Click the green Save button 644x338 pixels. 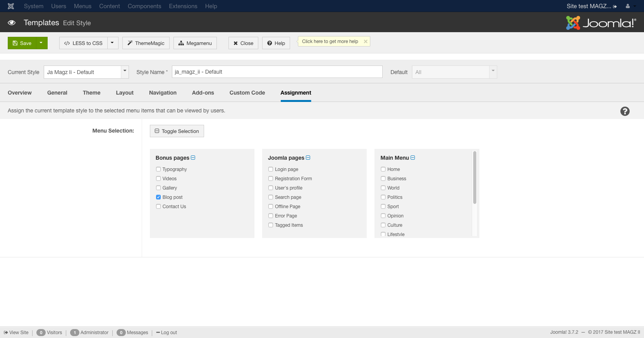(22, 43)
